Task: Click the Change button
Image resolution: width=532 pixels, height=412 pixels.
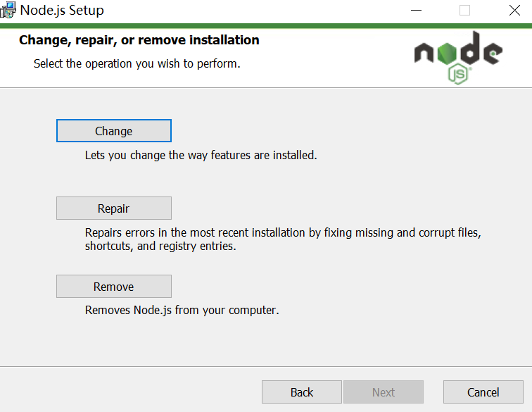Action: [x=114, y=131]
